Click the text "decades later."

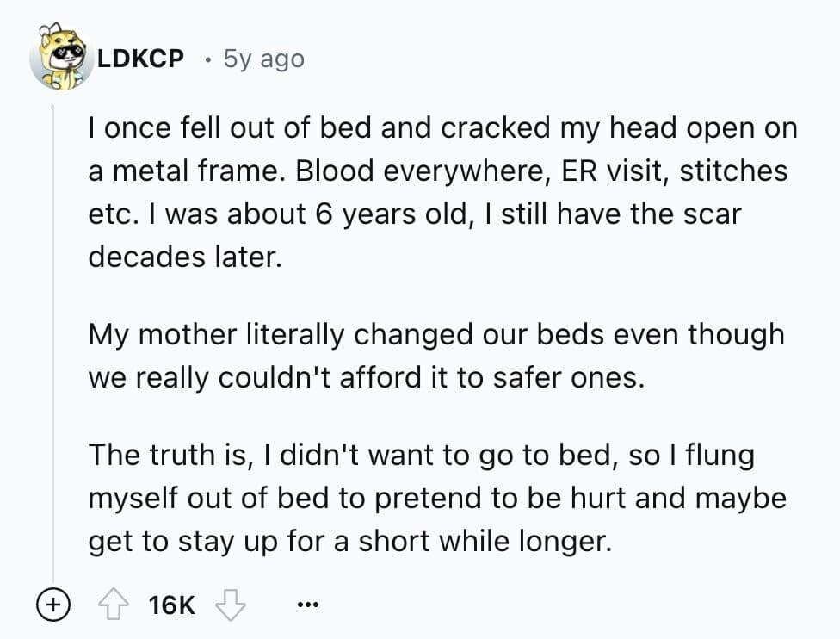coord(185,257)
